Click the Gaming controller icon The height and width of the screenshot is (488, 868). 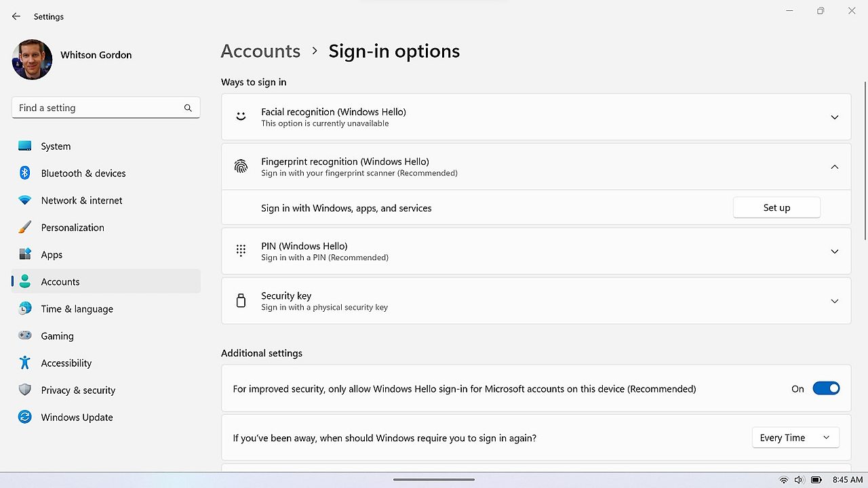tap(25, 335)
